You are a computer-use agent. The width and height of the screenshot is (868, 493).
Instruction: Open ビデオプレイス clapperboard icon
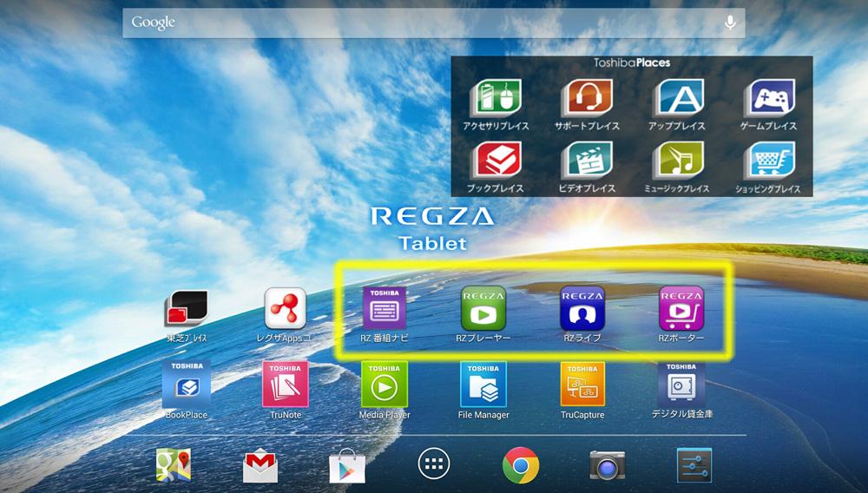point(587,160)
